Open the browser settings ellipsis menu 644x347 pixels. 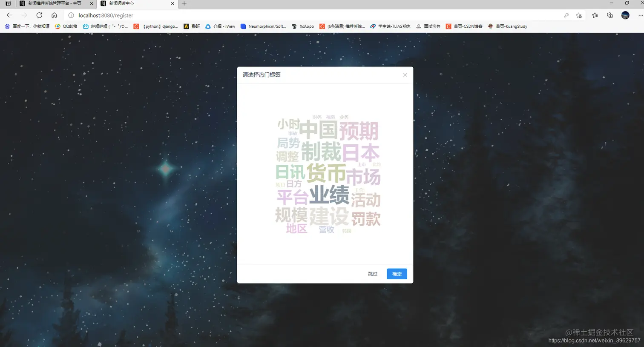tap(640, 15)
